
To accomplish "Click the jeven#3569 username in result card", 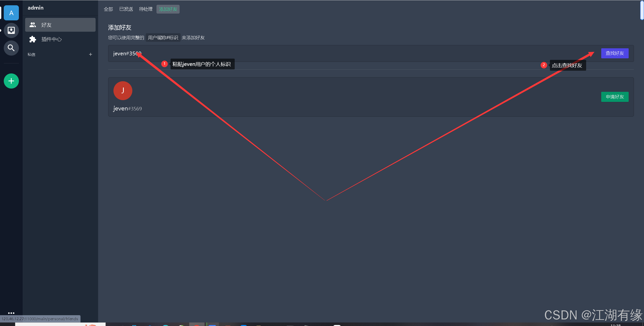I will (128, 109).
